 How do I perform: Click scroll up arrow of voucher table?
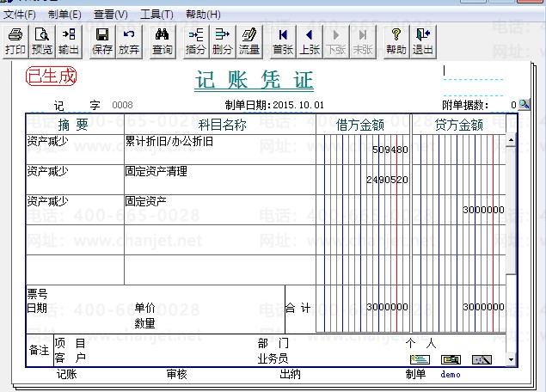coord(512,139)
